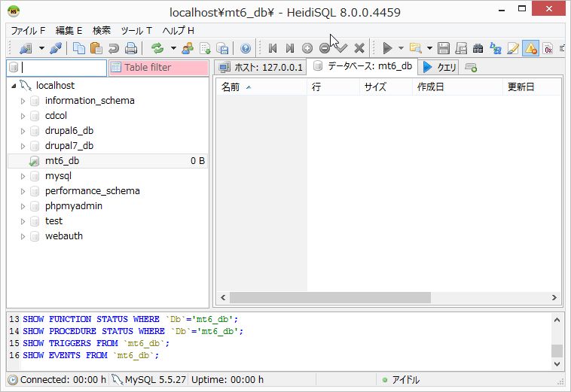Open the 検索 menu
This screenshot has width=571, height=392.
point(102,31)
